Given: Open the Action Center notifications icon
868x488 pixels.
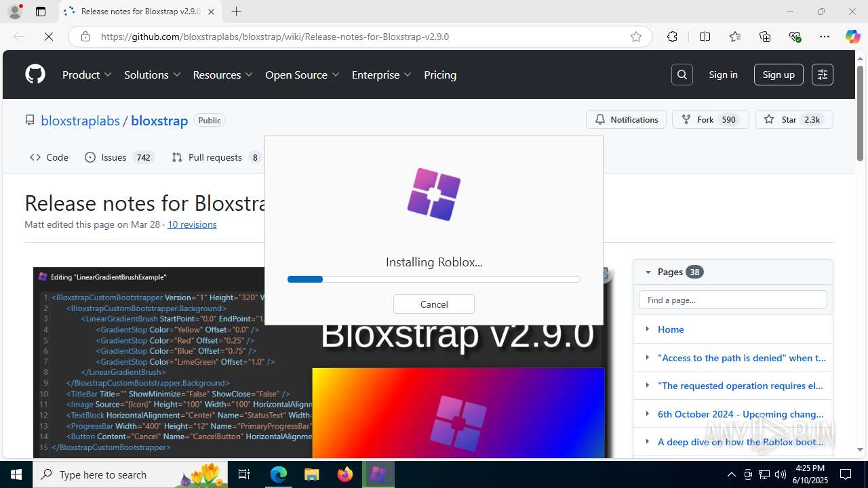Looking at the screenshot, I should tap(846, 474).
